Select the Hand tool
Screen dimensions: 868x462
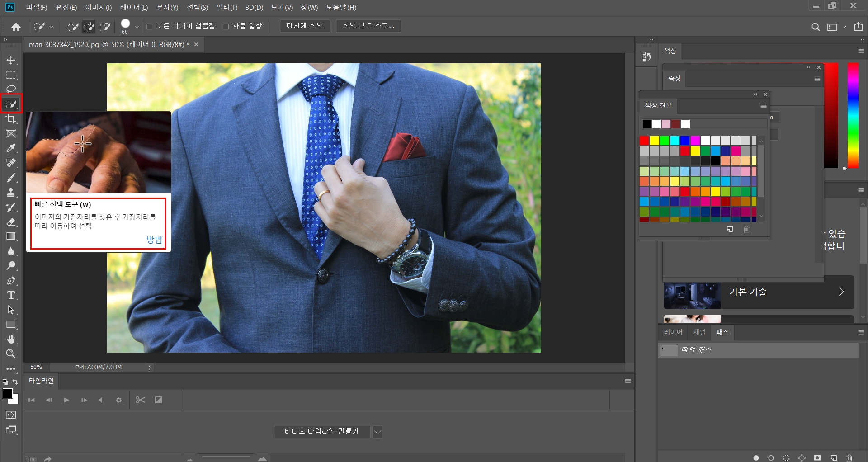point(11,339)
